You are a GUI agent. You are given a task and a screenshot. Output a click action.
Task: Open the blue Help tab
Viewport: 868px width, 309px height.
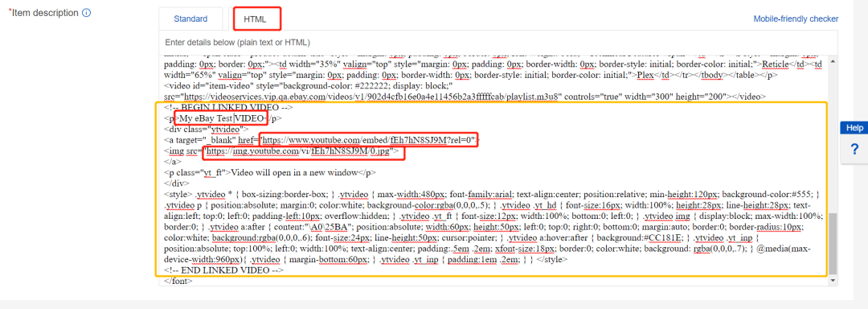(x=854, y=128)
